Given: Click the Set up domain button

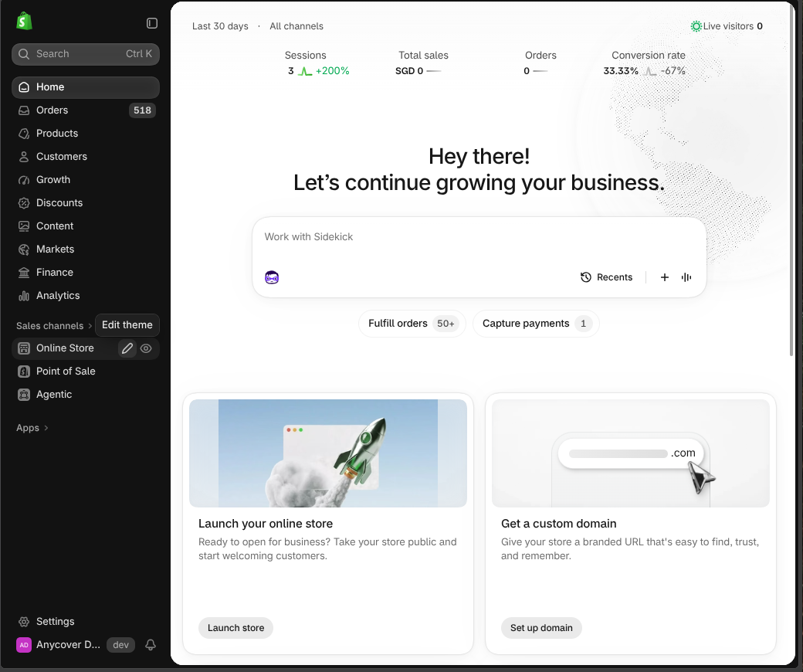Looking at the screenshot, I should pos(541,628).
